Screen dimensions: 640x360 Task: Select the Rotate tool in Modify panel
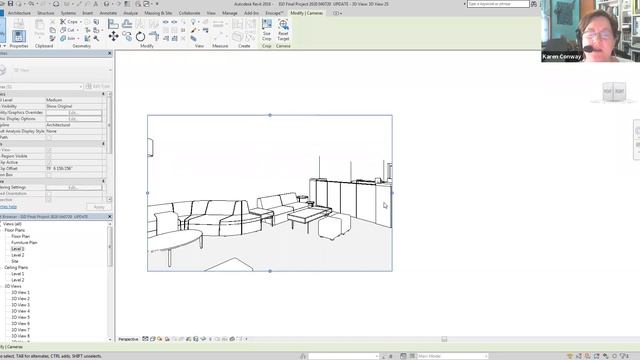coord(140,36)
